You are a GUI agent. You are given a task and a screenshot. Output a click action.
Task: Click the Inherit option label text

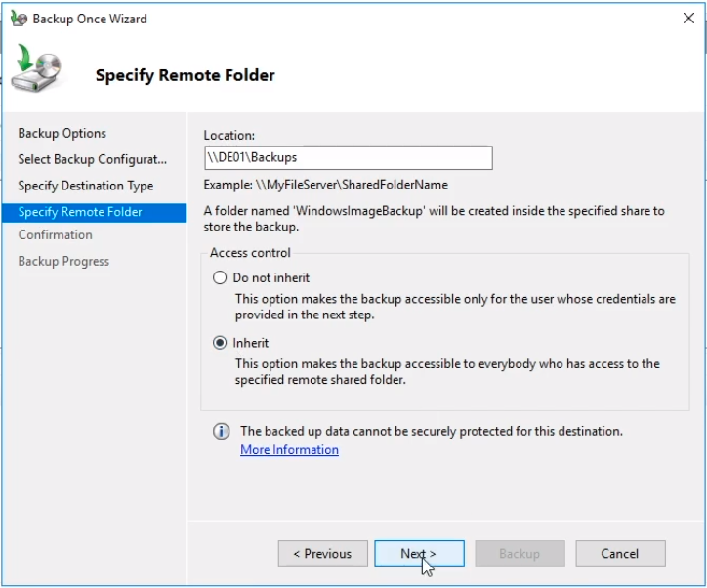[251, 343]
